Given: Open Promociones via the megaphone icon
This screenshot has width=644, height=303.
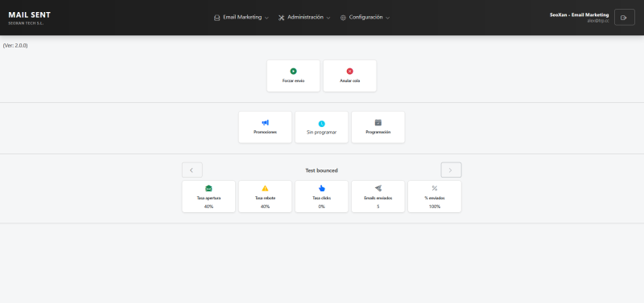Looking at the screenshot, I should click(265, 123).
